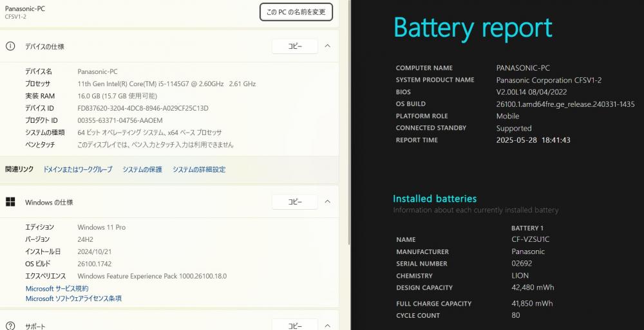Select the 64-bit system type value
Viewport: 644px width, 330px height.
[x=149, y=133]
